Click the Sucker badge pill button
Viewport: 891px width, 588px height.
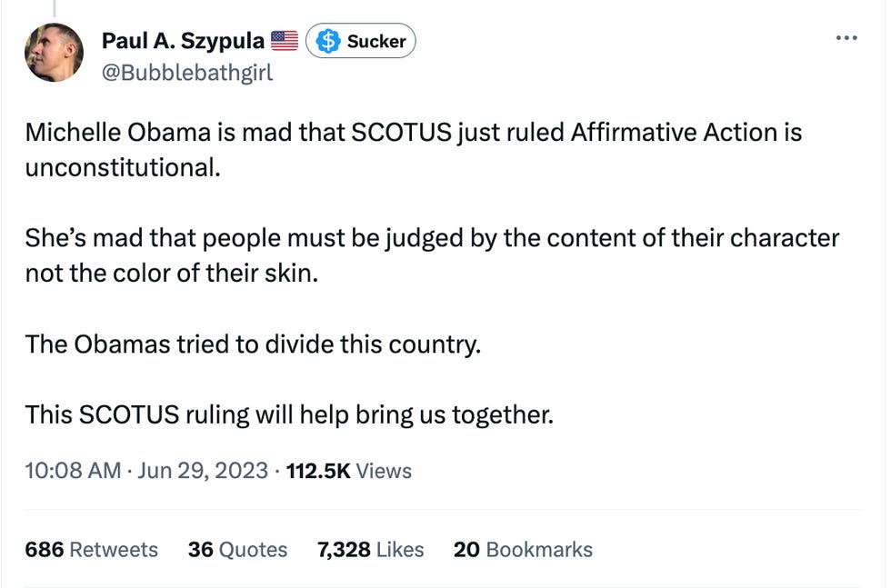click(x=360, y=41)
